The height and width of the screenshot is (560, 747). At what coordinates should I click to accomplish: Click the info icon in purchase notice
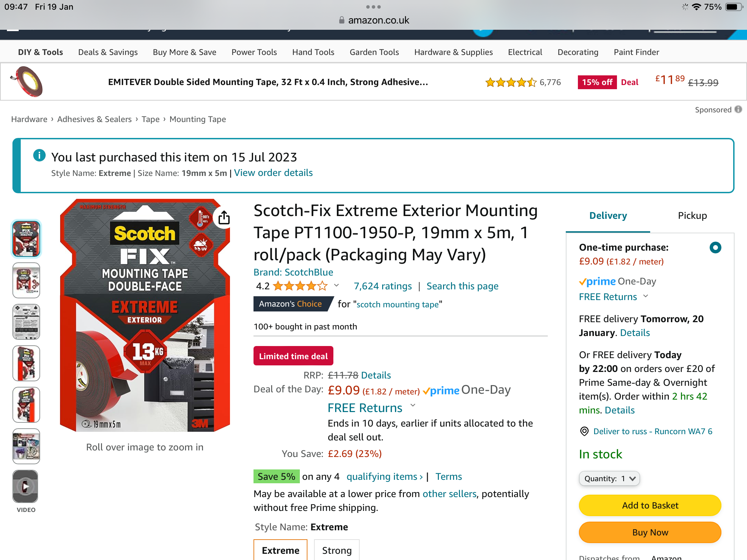pos(39,156)
